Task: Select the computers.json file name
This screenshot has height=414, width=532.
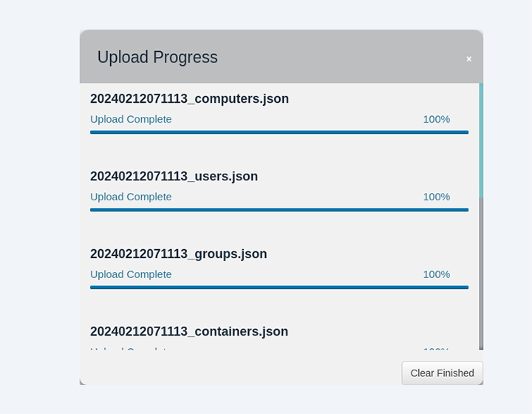Action: click(189, 99)
